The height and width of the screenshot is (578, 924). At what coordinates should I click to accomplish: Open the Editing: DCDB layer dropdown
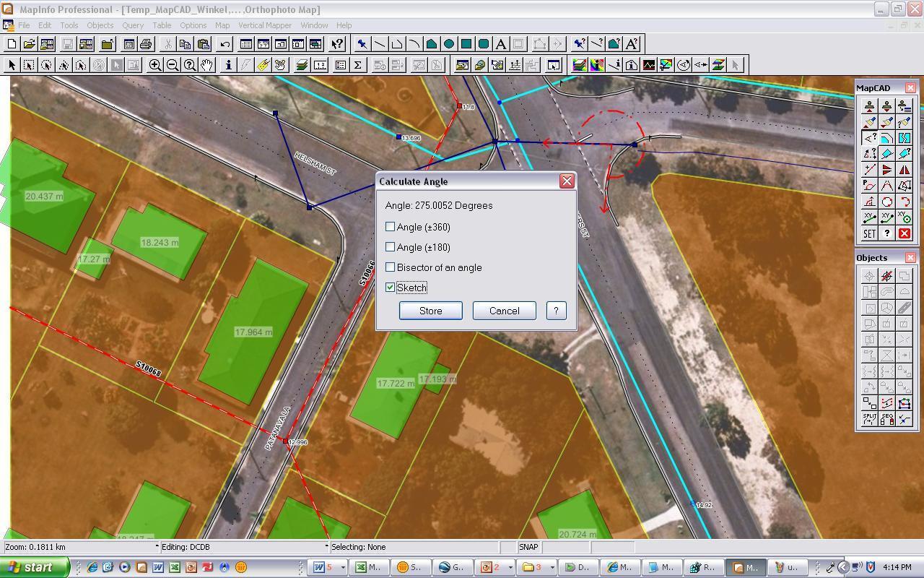(326, 547)
